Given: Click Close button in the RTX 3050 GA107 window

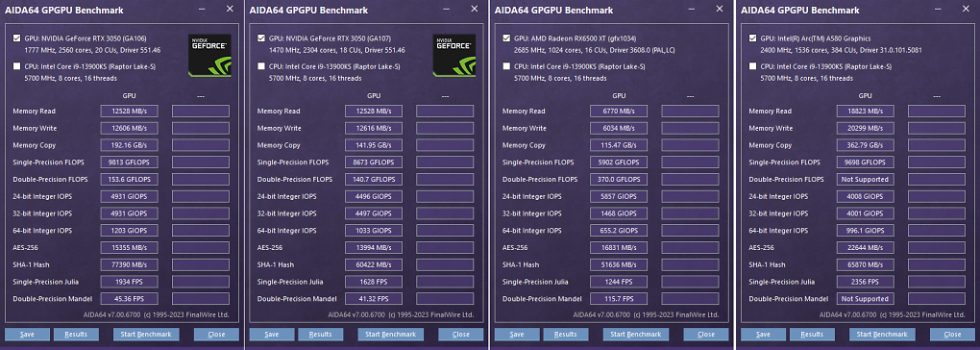Looking at the screenshot, I should [x=460, y=335].
